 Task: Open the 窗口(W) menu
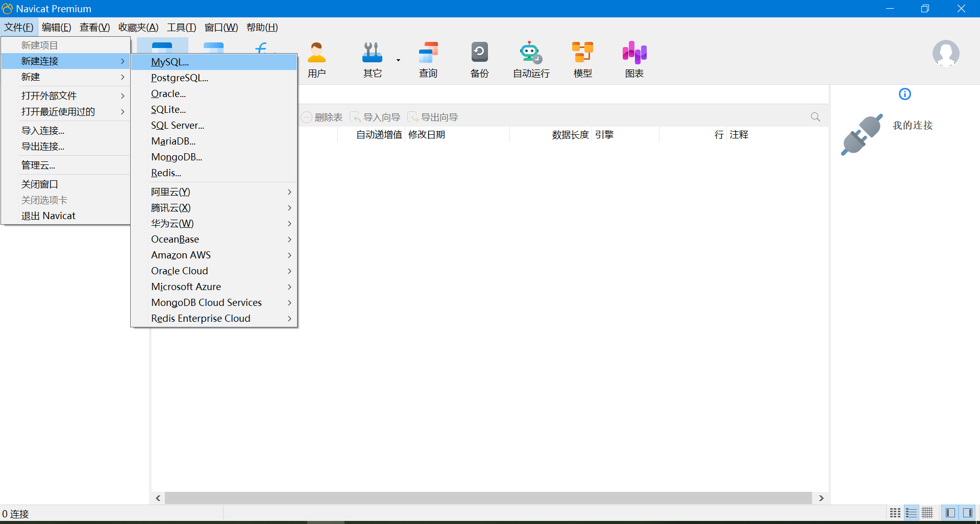[222, 28]
